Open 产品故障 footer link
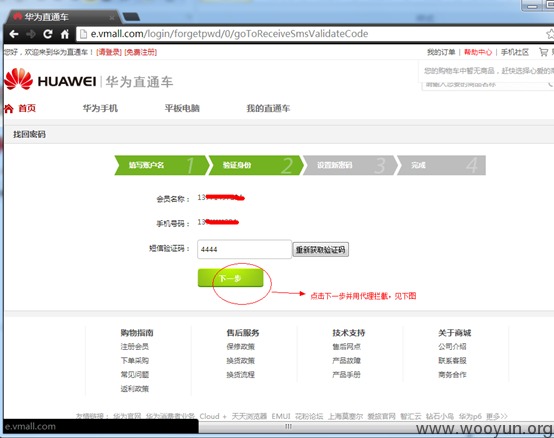 click(347, 361)
